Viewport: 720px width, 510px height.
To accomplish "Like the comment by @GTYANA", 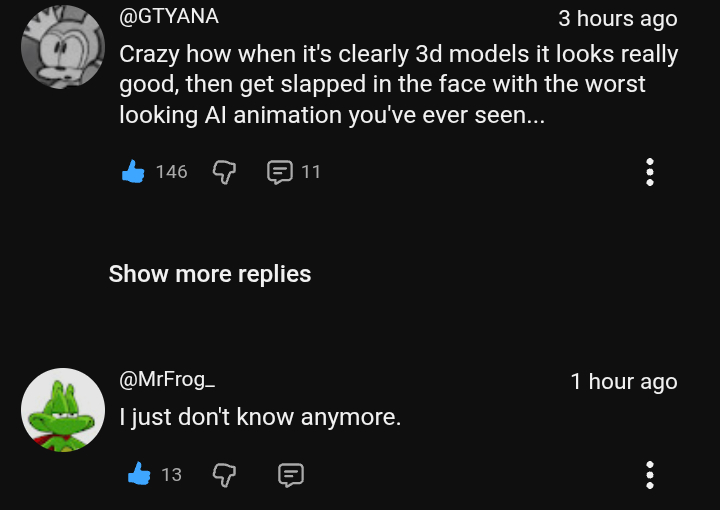I will (x=134, y=172).
